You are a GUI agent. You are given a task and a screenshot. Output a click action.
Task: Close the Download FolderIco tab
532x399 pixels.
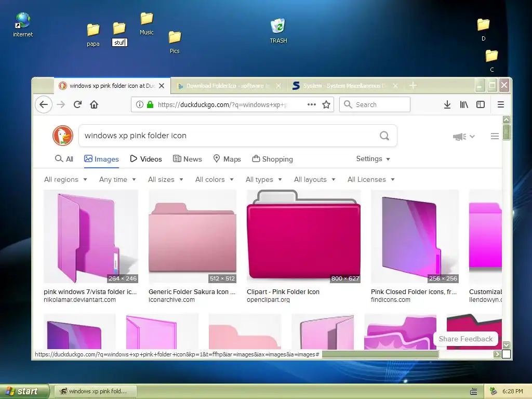click(278, 86)
